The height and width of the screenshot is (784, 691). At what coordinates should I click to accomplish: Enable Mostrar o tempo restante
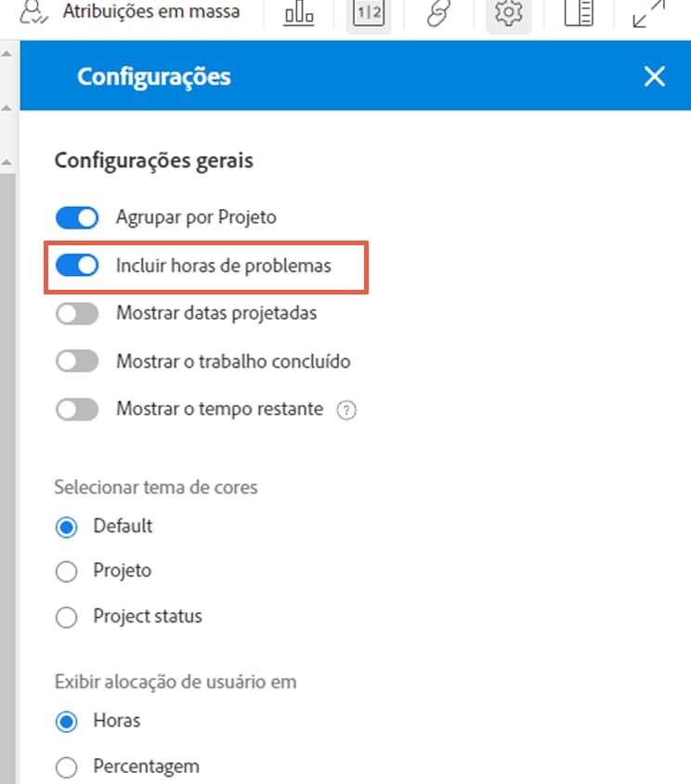(x=76, y=409)
